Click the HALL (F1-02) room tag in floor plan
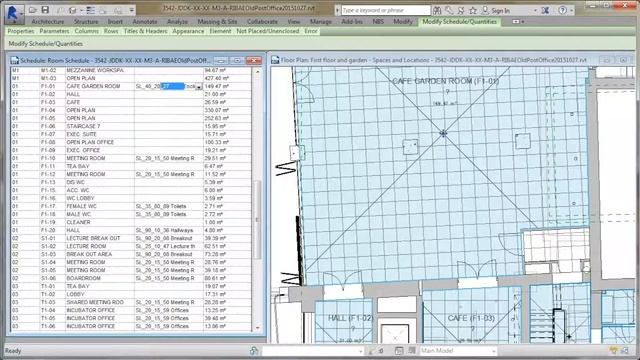This screenshot has height=360, width=640. pyautogui.click(x=351, y=318)
